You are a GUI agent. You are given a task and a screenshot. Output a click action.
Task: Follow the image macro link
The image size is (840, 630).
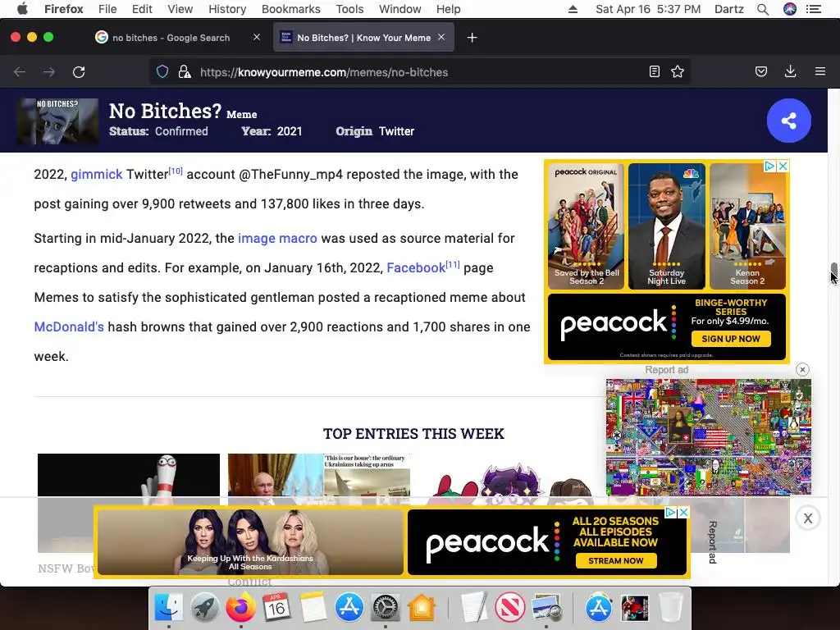[277, 239]
